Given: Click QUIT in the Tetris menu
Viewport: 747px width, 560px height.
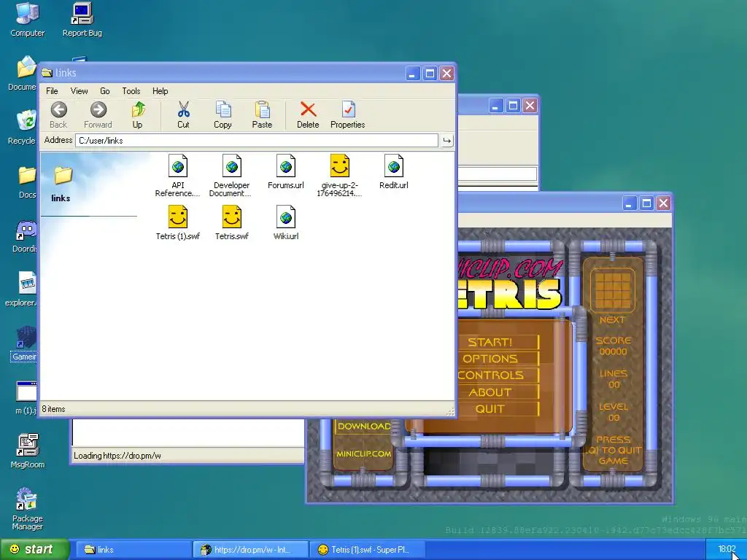Looking at the screenshot, I should tap(490, 409).
